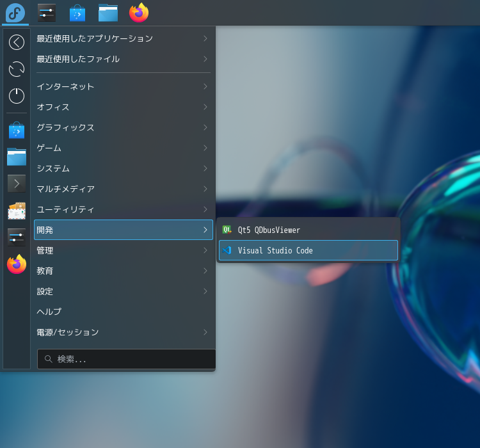The width and height of the screenshot is (480, 448).
Task: Open System Settings from top panel
Action: [x=47, y=13]
